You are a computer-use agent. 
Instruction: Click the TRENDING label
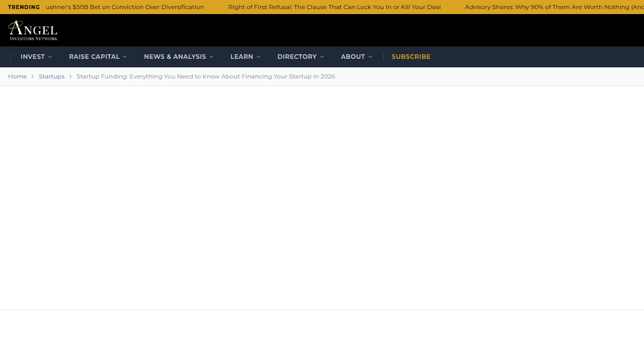(x=24, y=7)
